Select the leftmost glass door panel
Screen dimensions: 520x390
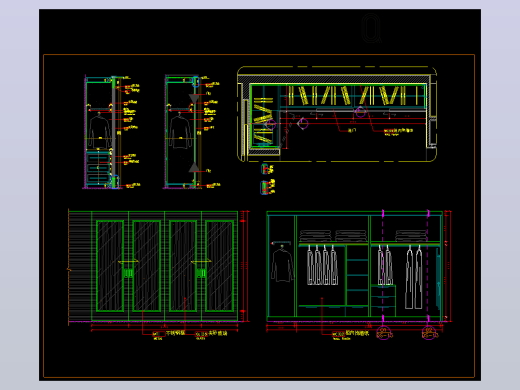click(110, 266)
